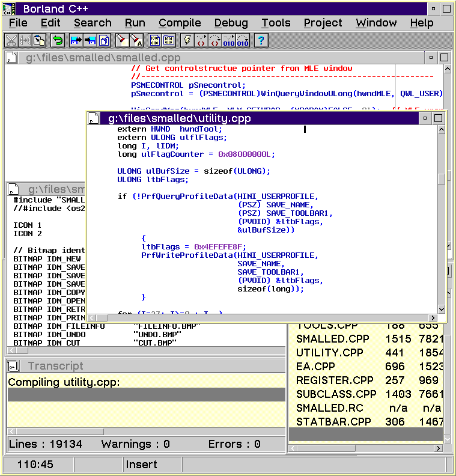Viewport: 456px width, 476px height.
Task: Click the first blue 010 debug step icon
Action: coord(229,40)
